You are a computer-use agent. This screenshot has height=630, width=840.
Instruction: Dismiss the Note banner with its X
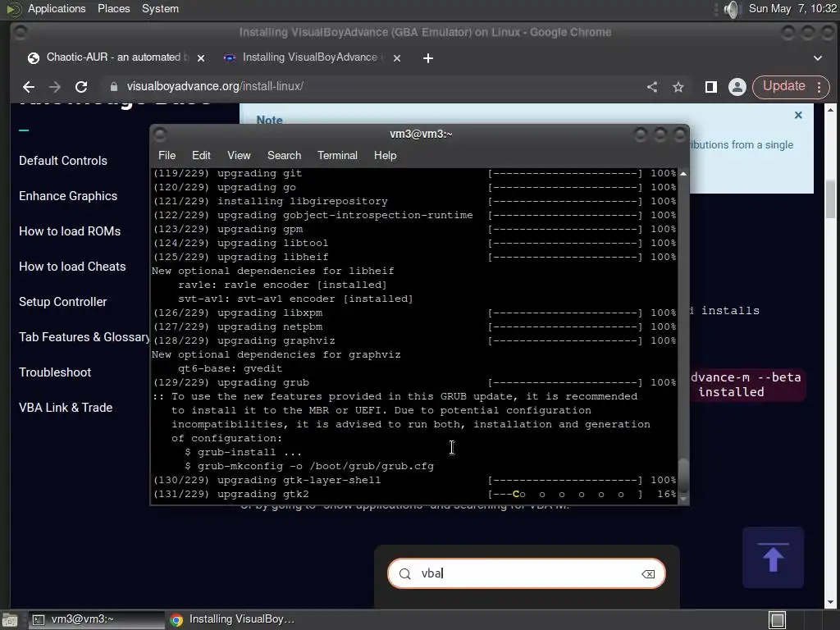[x=798, y=115]
